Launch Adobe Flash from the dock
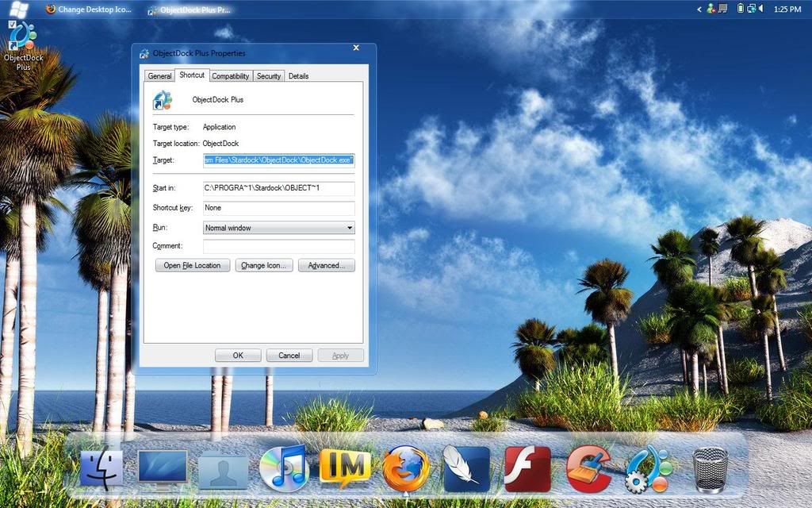 tap(527, 468)
